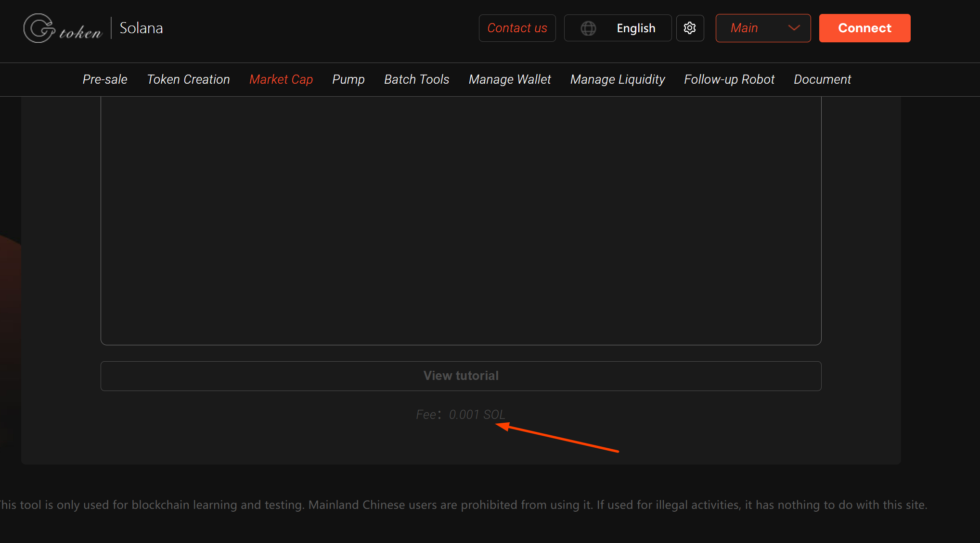The height and width of the screenshot is (543, 980).
Task: Open the English language selector
Action: (x=635, y=28)
